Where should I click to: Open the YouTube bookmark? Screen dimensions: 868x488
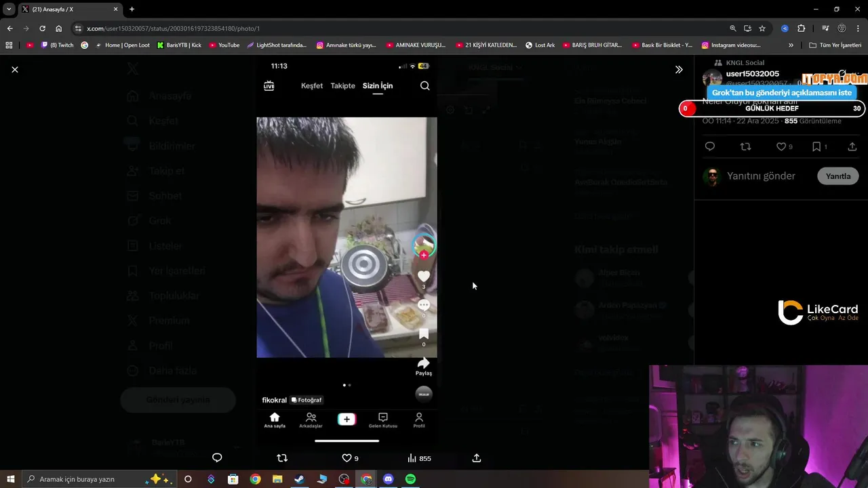coord(224,45)
